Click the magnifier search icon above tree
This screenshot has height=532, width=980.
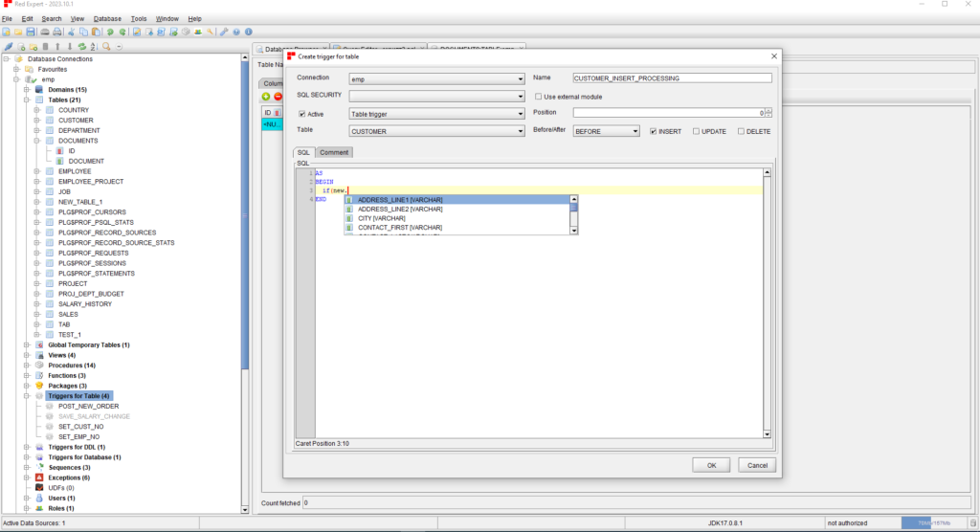click(106, 46)
